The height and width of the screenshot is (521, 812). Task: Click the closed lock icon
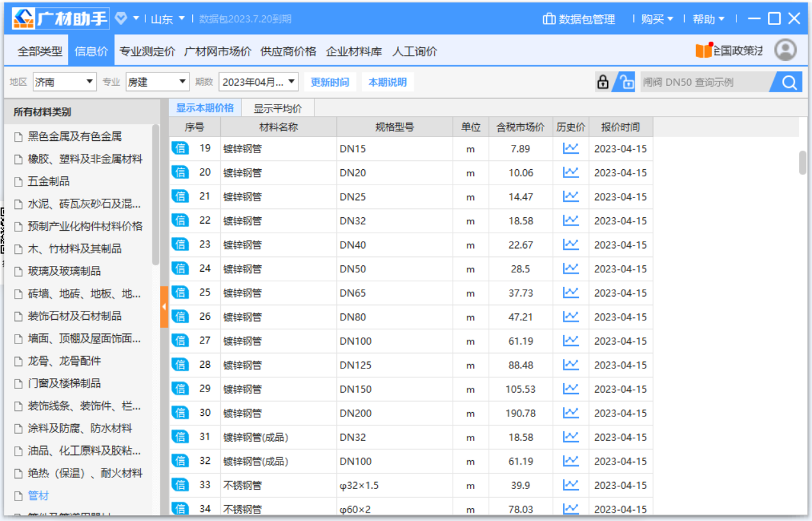coord(603,82)
